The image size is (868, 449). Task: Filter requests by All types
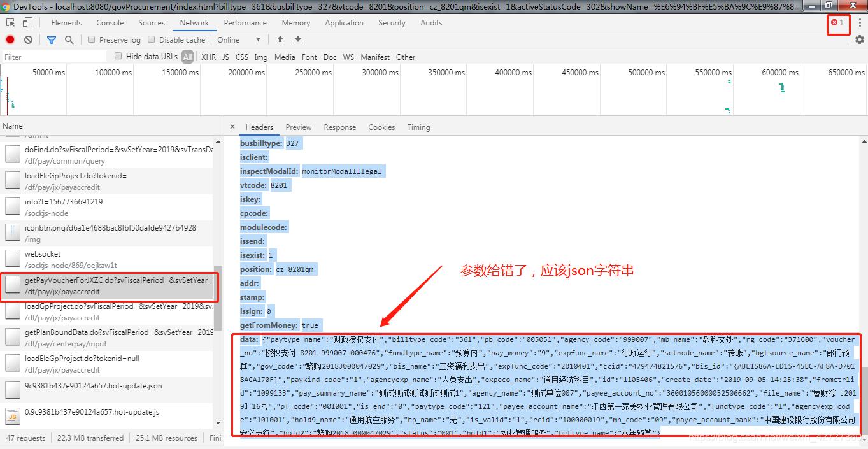tap(187, 57)
